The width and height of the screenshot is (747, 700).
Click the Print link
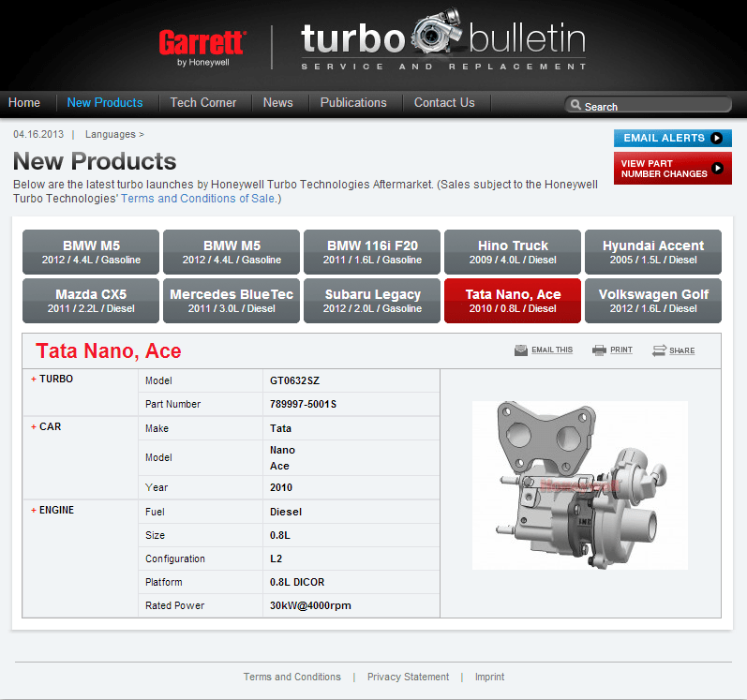click(621, 350)
